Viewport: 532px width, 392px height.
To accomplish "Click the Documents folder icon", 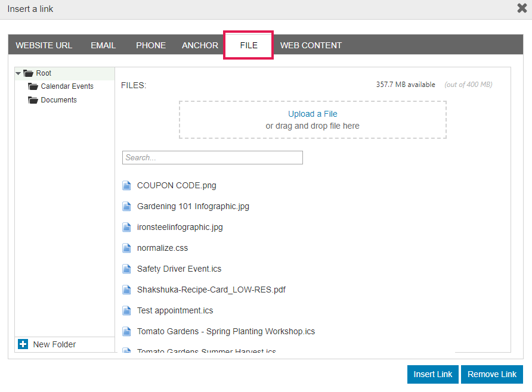I will tap(33, 100).
